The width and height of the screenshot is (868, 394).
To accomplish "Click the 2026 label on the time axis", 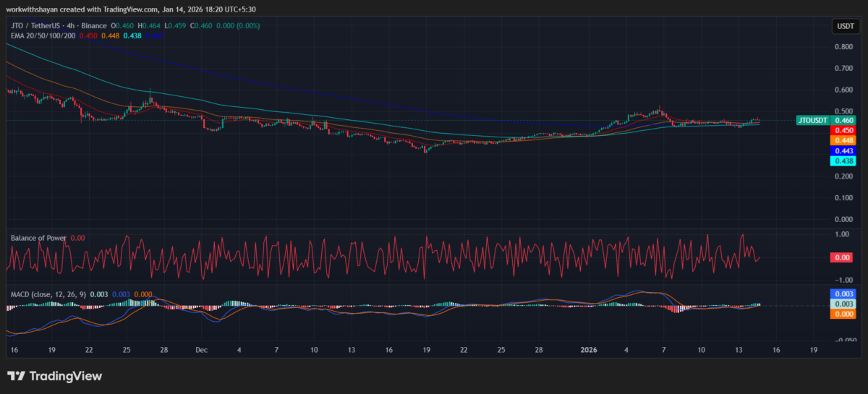I will coord(588,349).
